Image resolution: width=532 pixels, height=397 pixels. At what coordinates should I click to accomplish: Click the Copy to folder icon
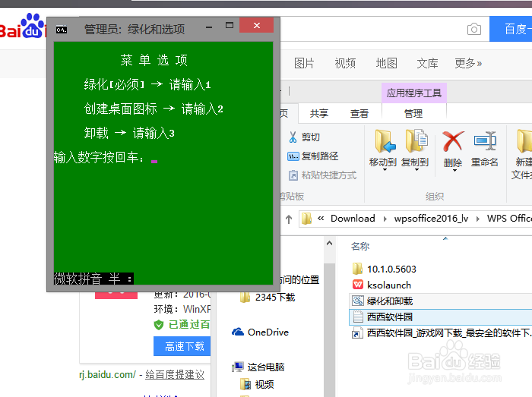coord(416,141)
